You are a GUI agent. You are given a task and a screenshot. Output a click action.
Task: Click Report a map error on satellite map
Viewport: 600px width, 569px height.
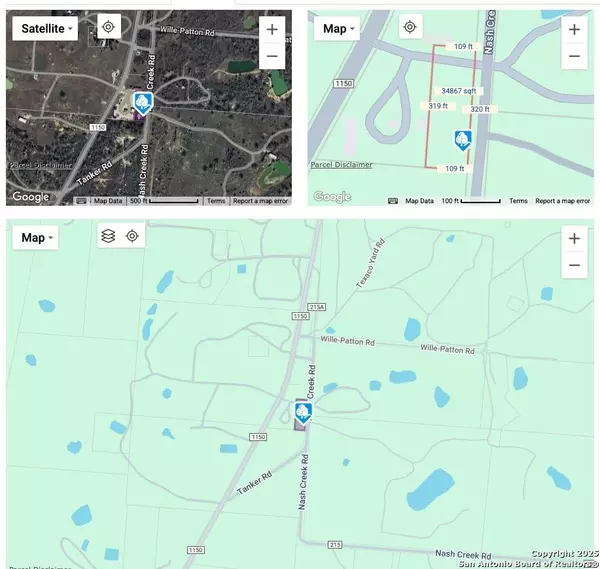[261, 201]
